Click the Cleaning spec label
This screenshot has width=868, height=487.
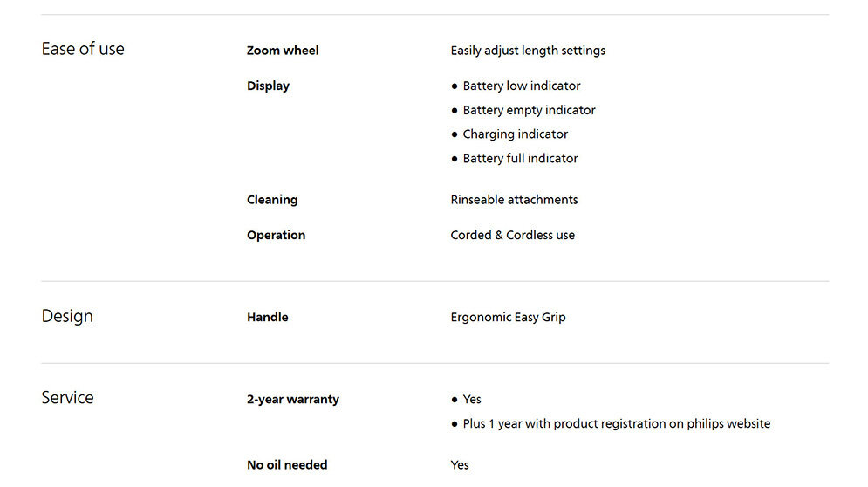[272, 200]
